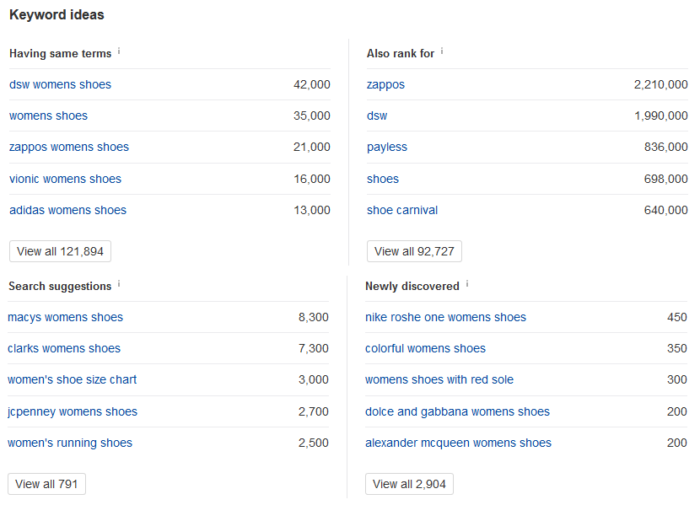Select alexander mcqueen womens shoes keyword
The width and height of the screenshot is (700, 505).
coord(458,443)
